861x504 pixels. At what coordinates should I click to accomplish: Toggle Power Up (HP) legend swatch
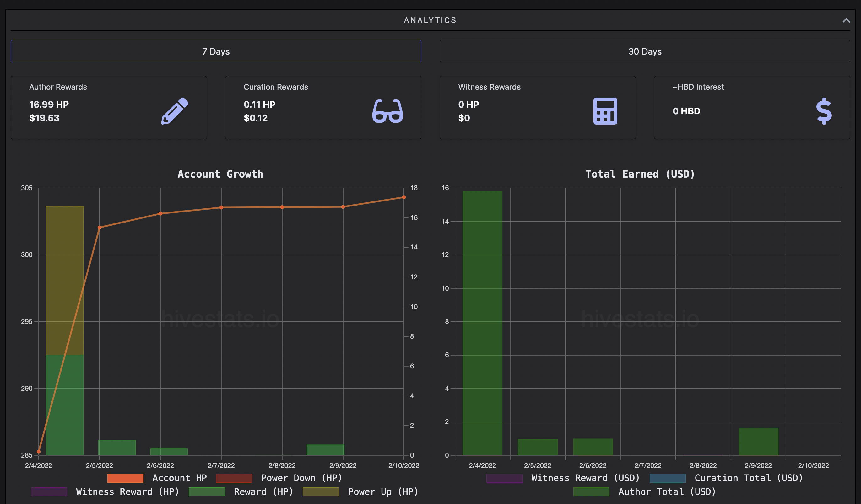coord(321,492)
